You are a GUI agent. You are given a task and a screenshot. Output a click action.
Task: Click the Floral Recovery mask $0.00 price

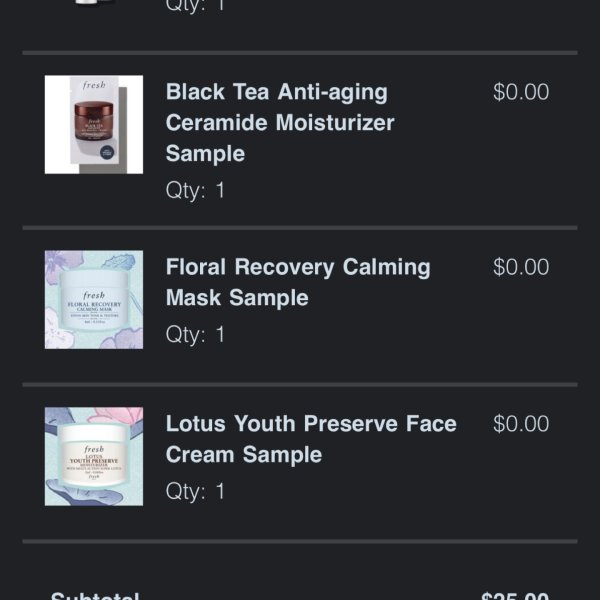521,267
